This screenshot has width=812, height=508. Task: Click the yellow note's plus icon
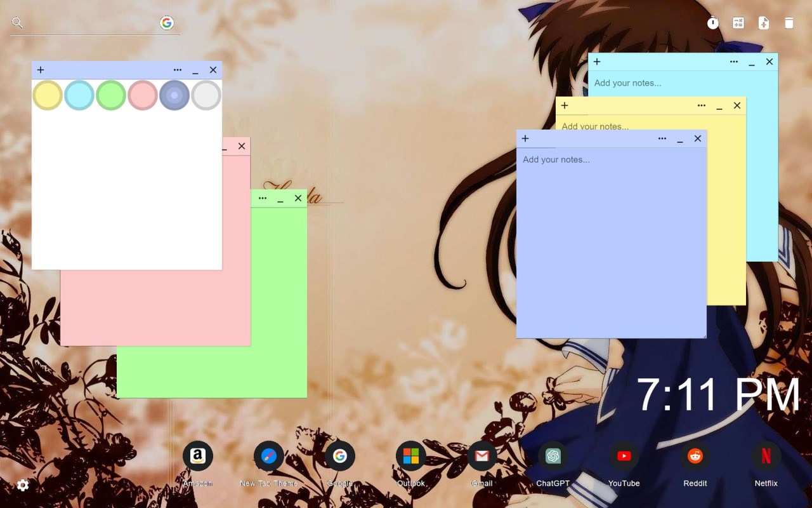click(565, 105)
